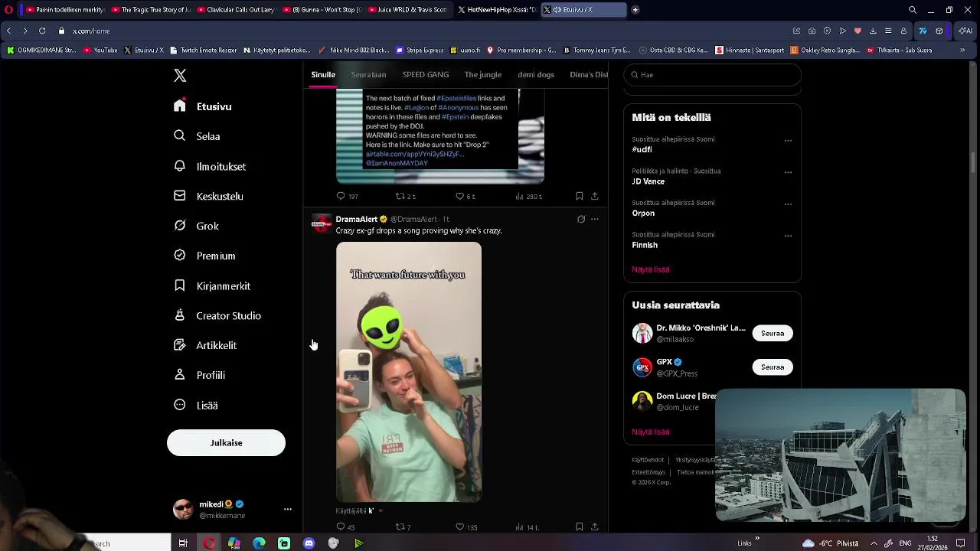Open new browser tab with plus

tap(635, 10)
